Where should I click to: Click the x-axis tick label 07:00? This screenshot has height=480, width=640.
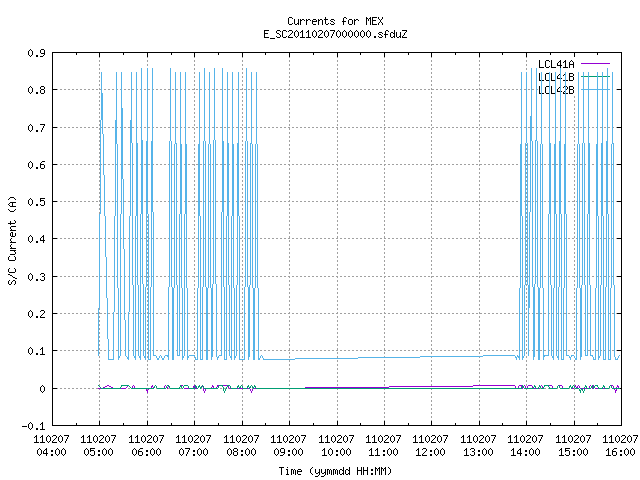click(x=193, y=452)
